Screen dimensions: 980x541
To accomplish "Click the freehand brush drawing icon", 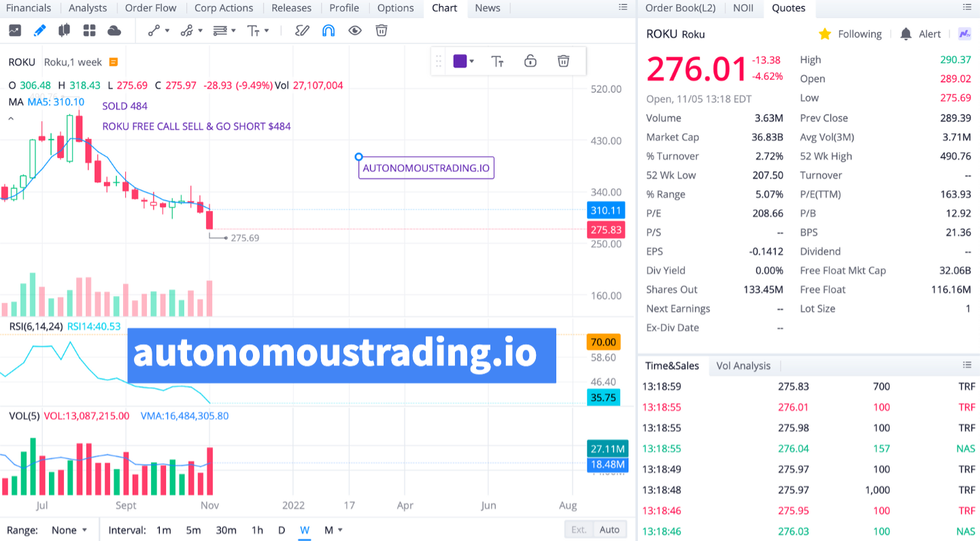I will (x=303, y=31).
